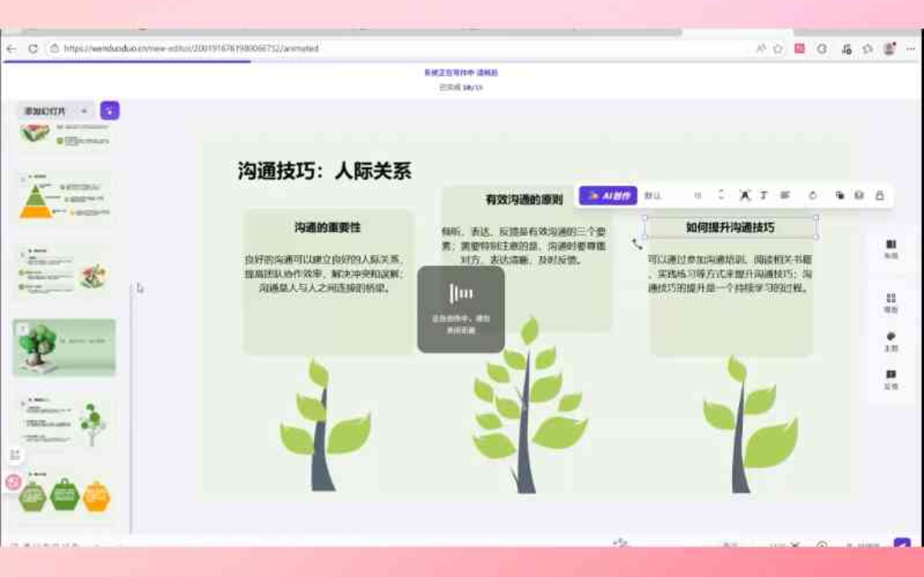
Task: Click the purple AI创作 button
Action: (x=608, y=196)
